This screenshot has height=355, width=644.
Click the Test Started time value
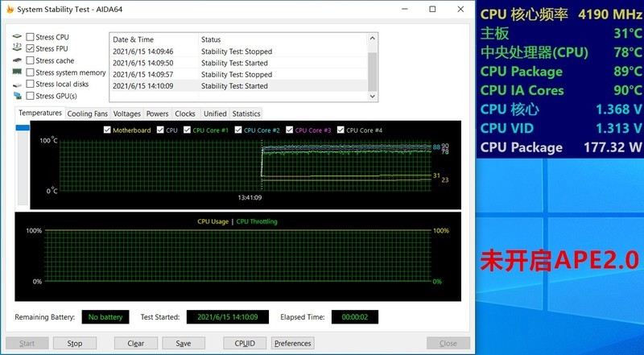coord(228,317)
